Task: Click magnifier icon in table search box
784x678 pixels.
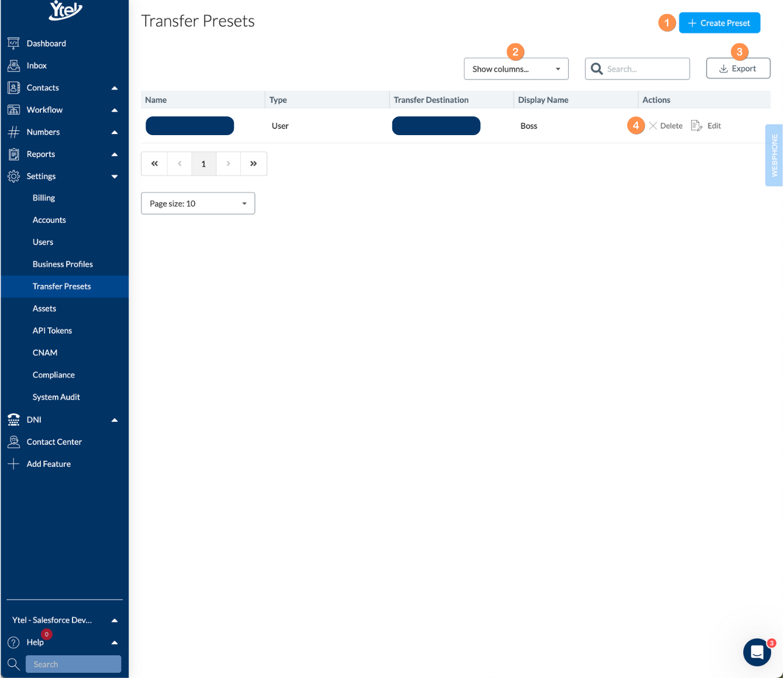Action: click(x=596, y=68)
